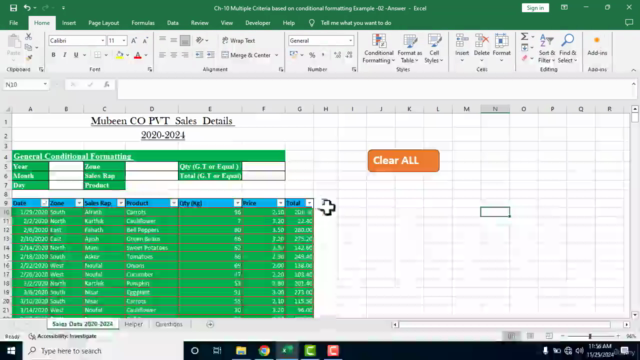Switch to the Data ribbon tab
This screenshot has width=640, height=360.
point(173,23)
